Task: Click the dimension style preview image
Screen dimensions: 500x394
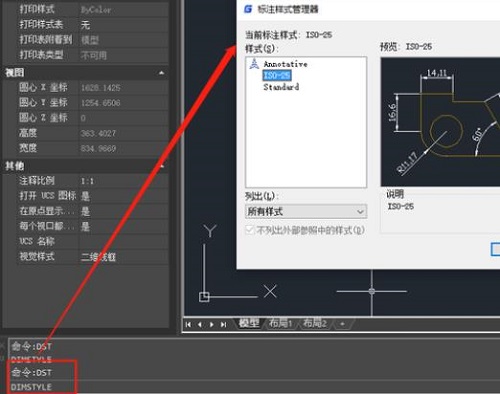Action: (440, 122)
